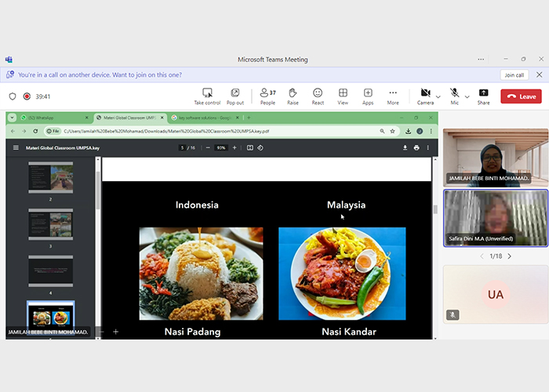
Task: Open the React emoji menu
Action: point(318,96)
